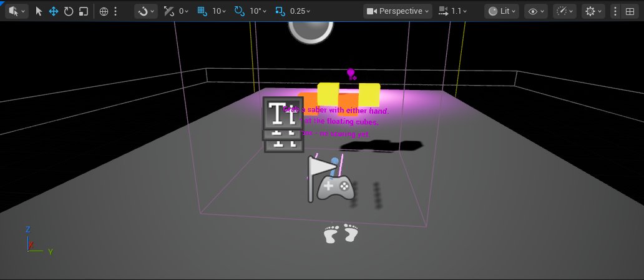Viewport: 644px width, 280px height.
Task: Select the left yellow cube
Action: coord(328,94)
